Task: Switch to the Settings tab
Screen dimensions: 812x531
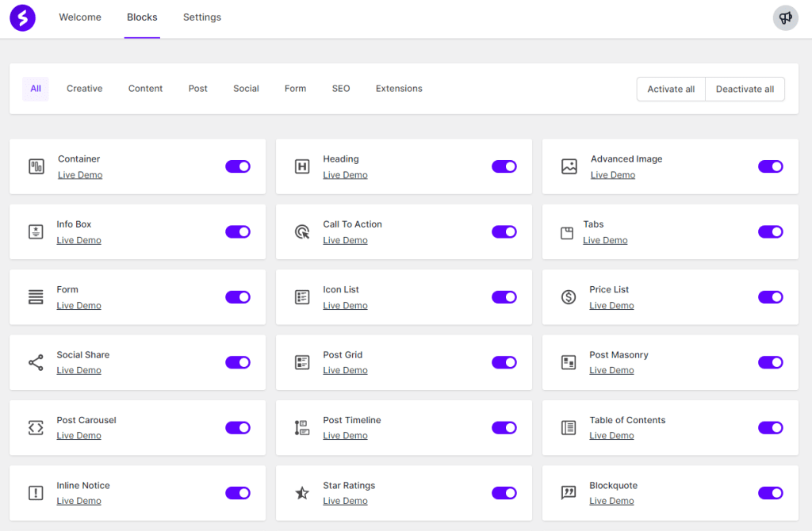Action: tap(202, 17)
